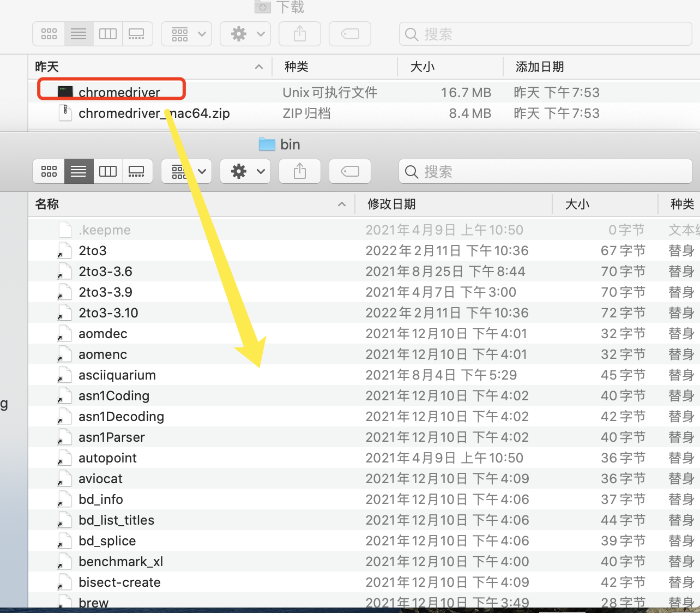The image size is (700, 613).
Task: Click bin folder icon in title bar
Action: tap(267, 144)
